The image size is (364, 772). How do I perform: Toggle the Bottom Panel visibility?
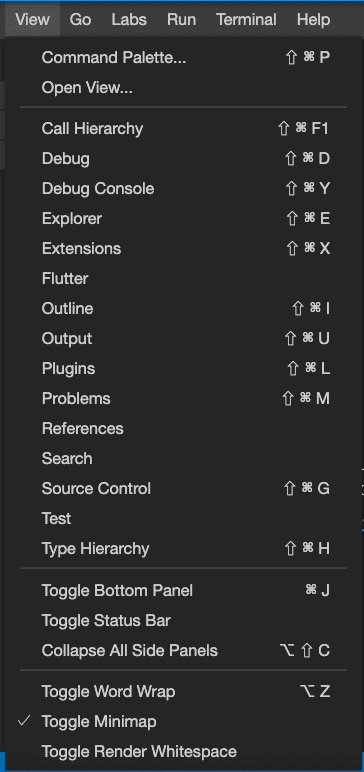tap(183, 590)
